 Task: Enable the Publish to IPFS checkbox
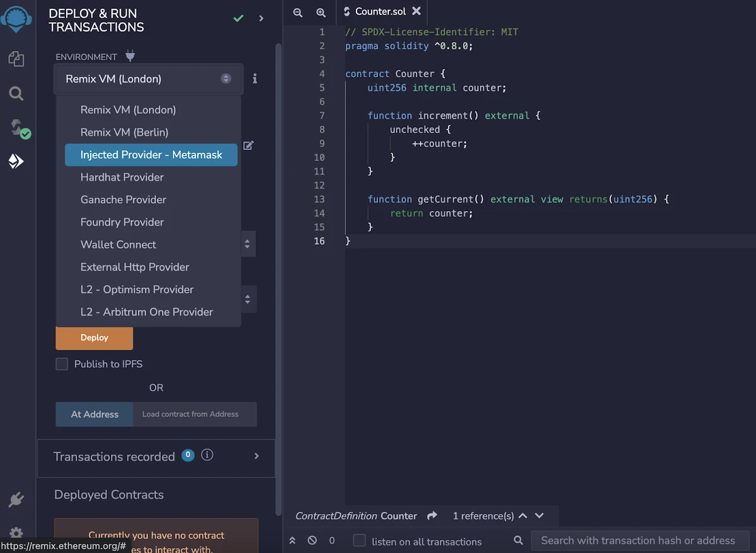click(x=62, y=364)
